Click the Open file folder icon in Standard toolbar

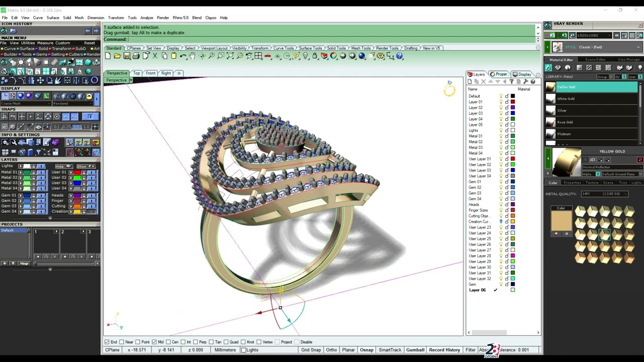pos(117,56)
